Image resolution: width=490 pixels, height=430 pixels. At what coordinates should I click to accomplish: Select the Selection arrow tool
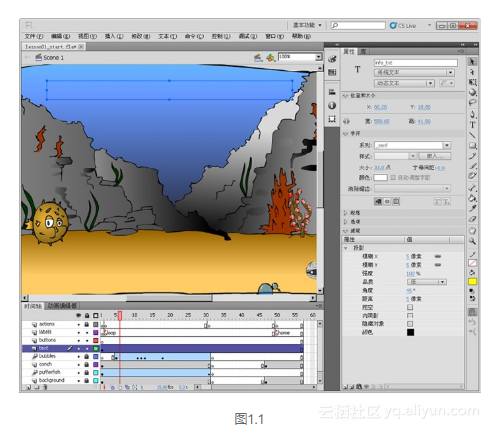(x=472, y=62)
